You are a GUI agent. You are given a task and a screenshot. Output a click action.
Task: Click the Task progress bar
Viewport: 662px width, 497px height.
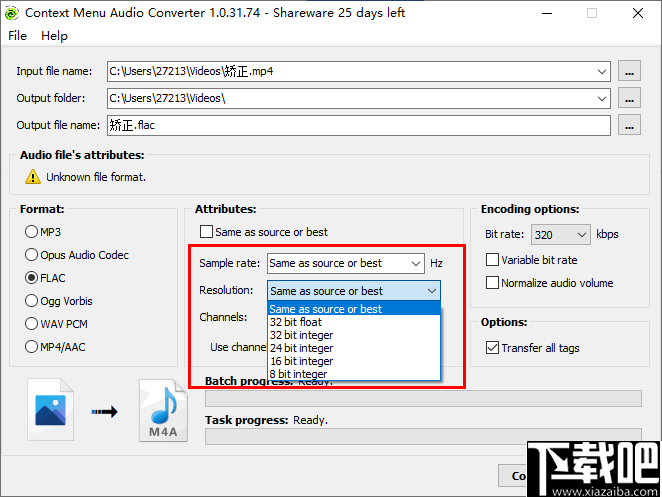click(x=423, y=437)
